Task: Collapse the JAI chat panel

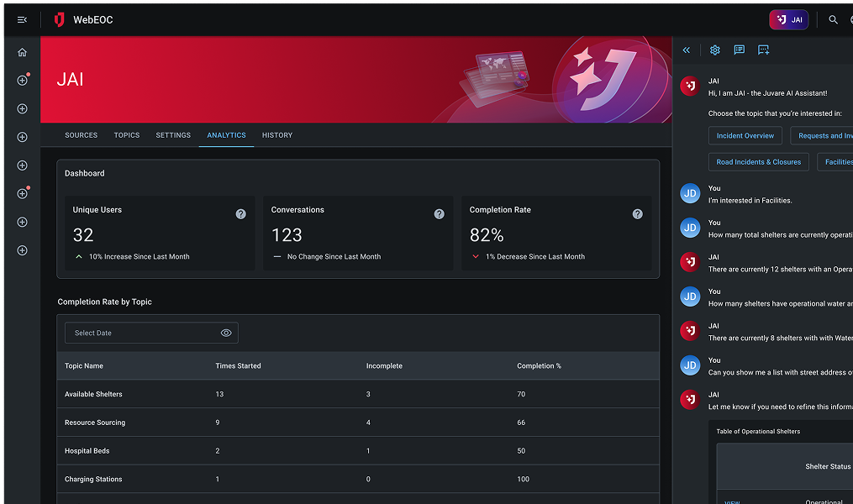Action: (x=687, y=50)
